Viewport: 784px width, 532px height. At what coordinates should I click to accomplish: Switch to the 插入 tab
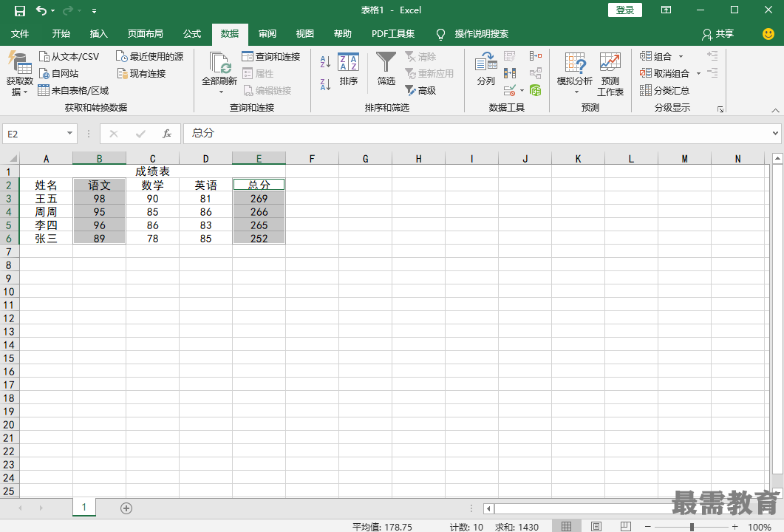click(98, 33)
